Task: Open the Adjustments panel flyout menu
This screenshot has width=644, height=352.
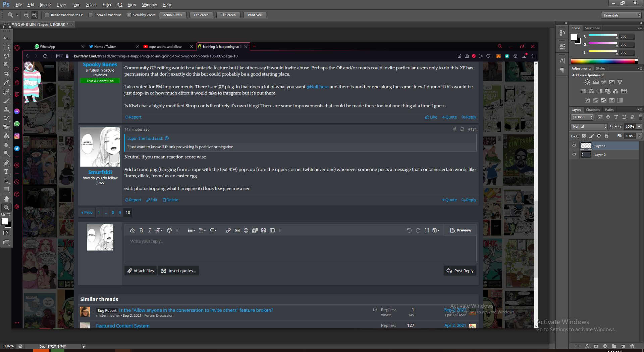Action: tap(640, 69)
